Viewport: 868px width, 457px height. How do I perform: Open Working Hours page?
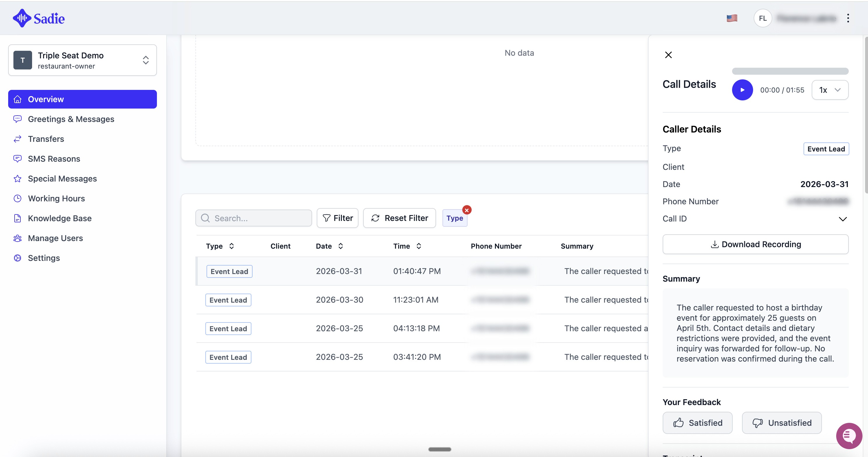pyautogui.click(x=56, y=198)
